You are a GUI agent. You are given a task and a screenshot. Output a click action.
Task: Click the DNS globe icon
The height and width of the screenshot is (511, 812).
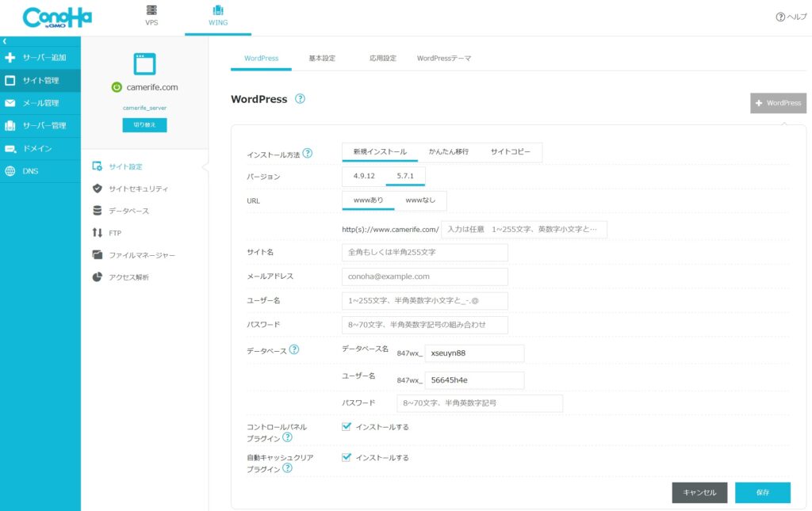(x=10, y=170)
